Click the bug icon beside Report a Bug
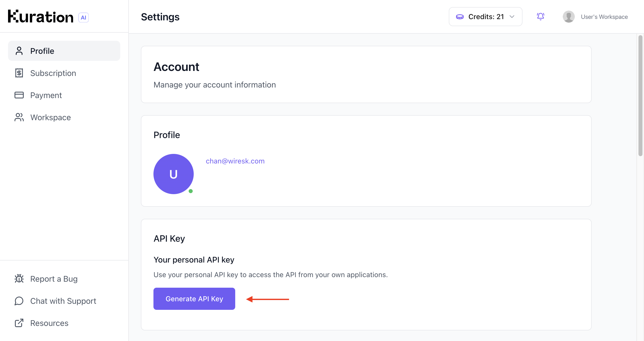Image resolution: width=644 pixels, height=341 pixels. (x=19, y=279)
